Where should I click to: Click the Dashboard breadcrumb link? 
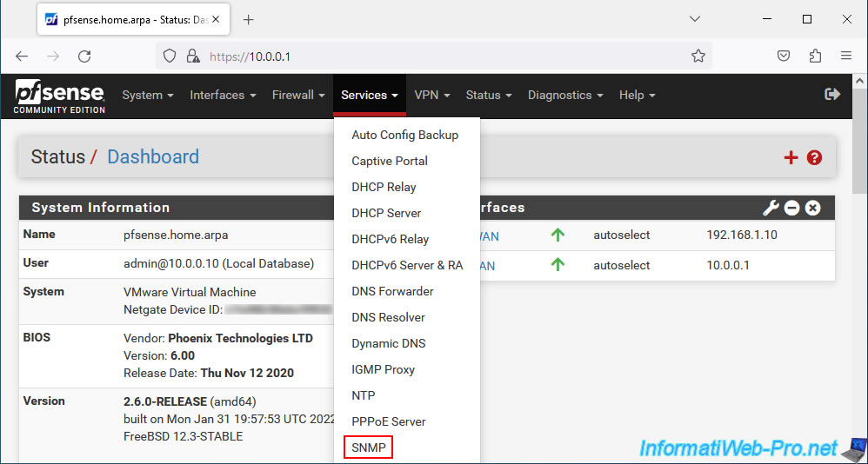153,156
